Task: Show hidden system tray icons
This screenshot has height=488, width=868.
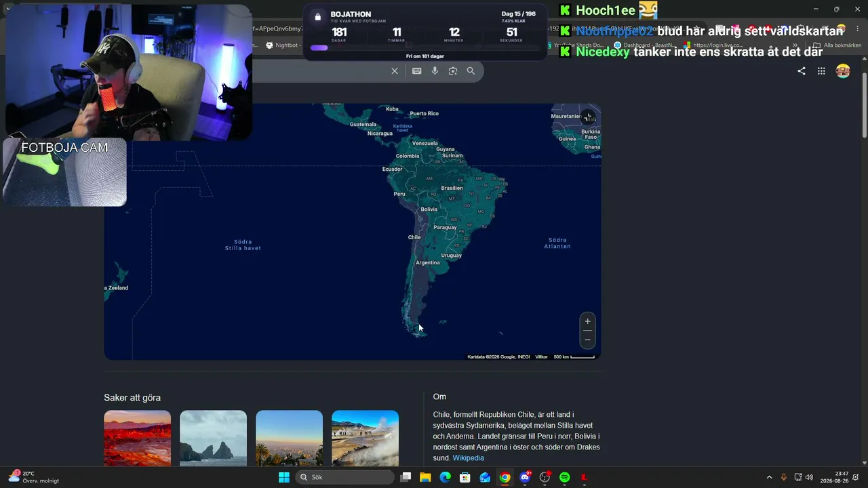Action: point(769,477)
